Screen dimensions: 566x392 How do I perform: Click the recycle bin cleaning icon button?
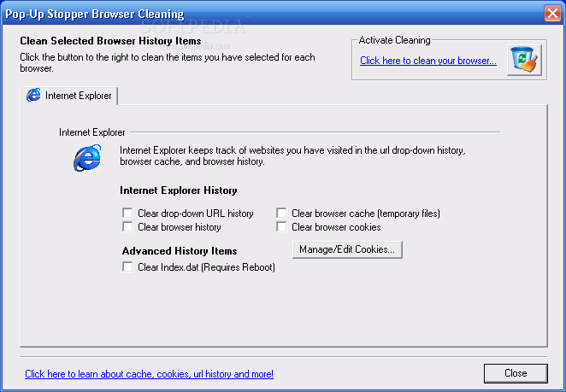[524, 61]
